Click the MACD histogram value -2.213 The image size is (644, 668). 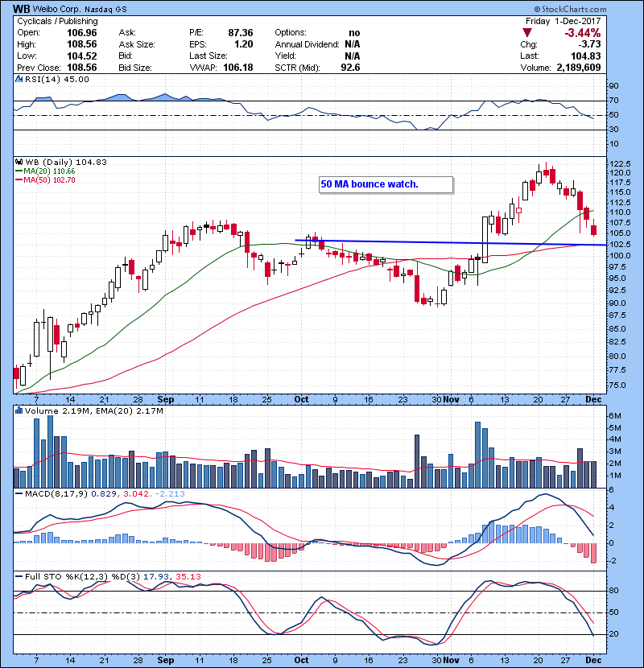[x=170, y=494]
